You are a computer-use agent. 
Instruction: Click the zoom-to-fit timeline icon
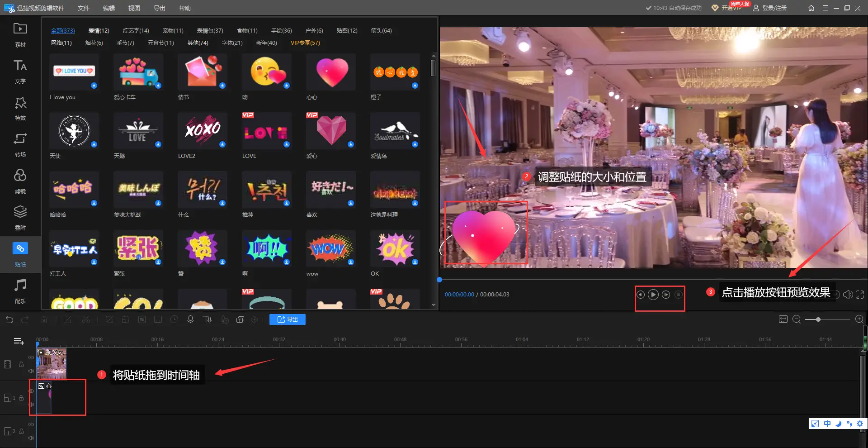[x=783, y=319]
